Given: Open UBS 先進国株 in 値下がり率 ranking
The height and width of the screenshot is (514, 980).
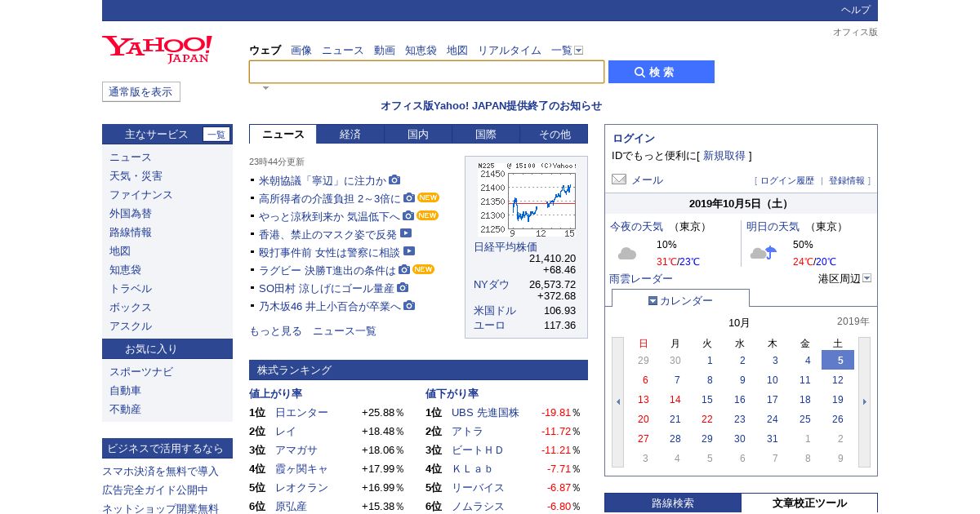Looking at the screenshot, I should [485, 413].
